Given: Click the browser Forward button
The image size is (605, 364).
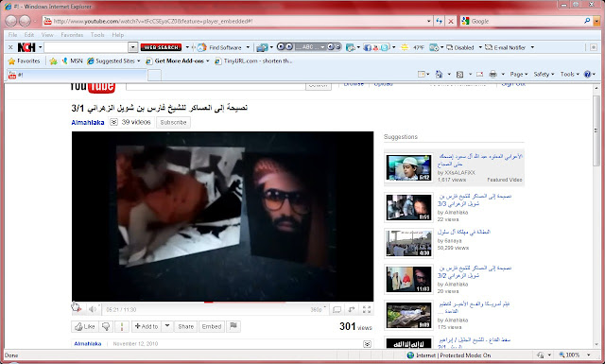Looking at the screenshot, I should tap(26, 21).
